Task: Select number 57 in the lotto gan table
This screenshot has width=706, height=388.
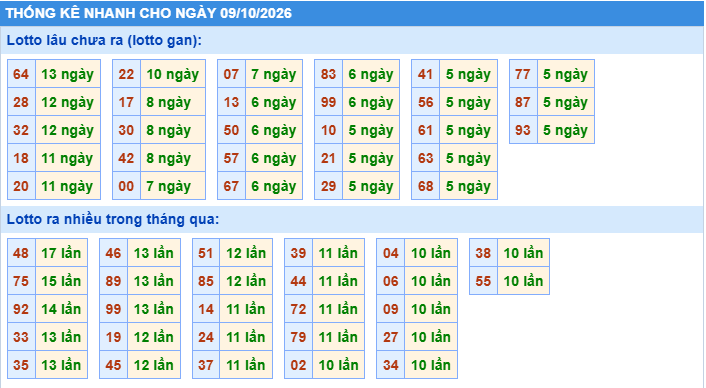Action: [231, 158]
